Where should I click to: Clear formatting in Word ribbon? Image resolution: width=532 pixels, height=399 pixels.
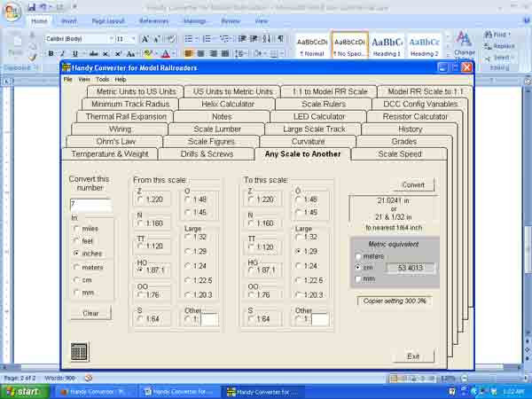tap(171, 39)
